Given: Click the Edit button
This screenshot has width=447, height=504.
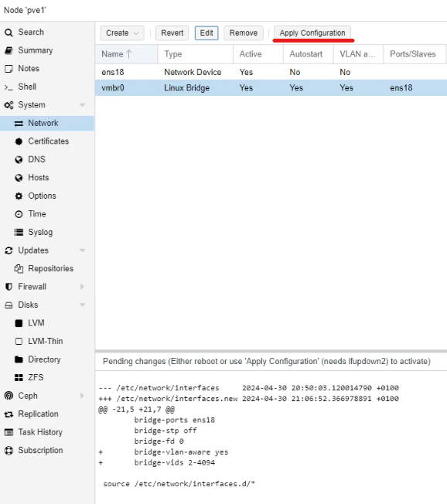Looking at the screenshot, I should tap(206, 33).
